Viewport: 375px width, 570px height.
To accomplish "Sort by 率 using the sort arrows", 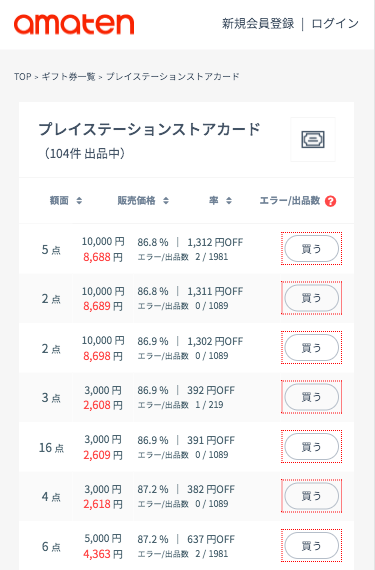I will click(229, 200).
